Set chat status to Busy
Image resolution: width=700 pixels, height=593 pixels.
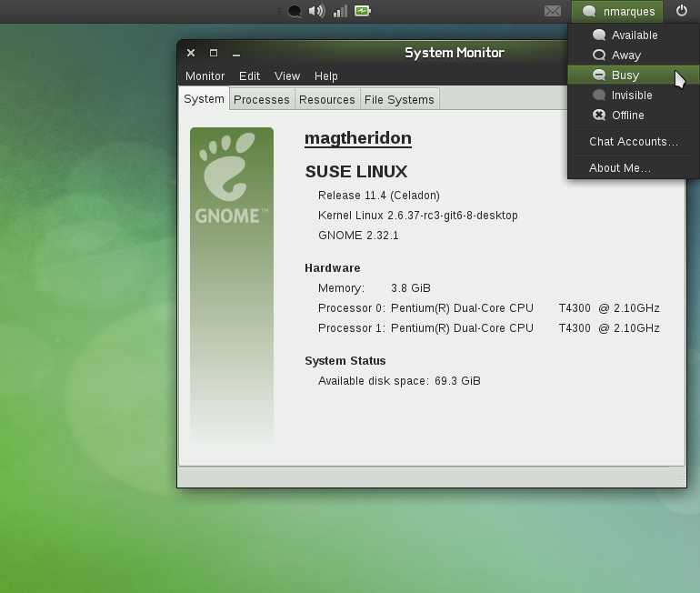[x=633, y=75]
